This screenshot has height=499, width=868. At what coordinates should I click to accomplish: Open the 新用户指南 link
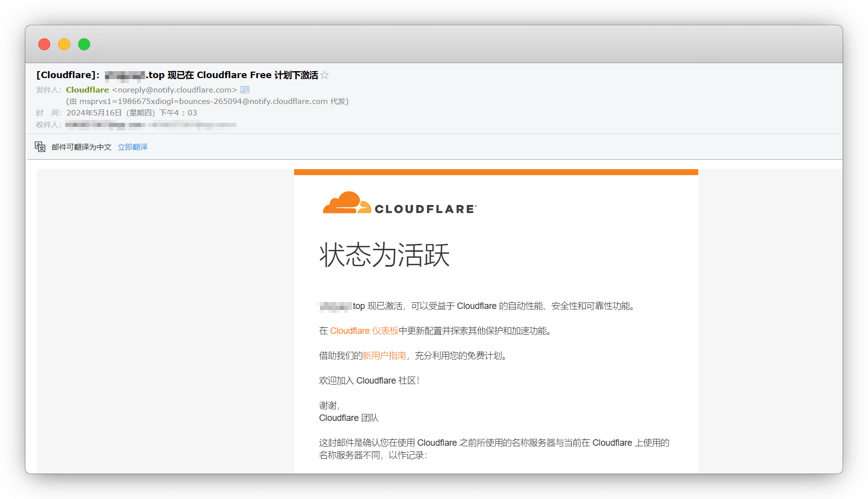click(384, 356)
